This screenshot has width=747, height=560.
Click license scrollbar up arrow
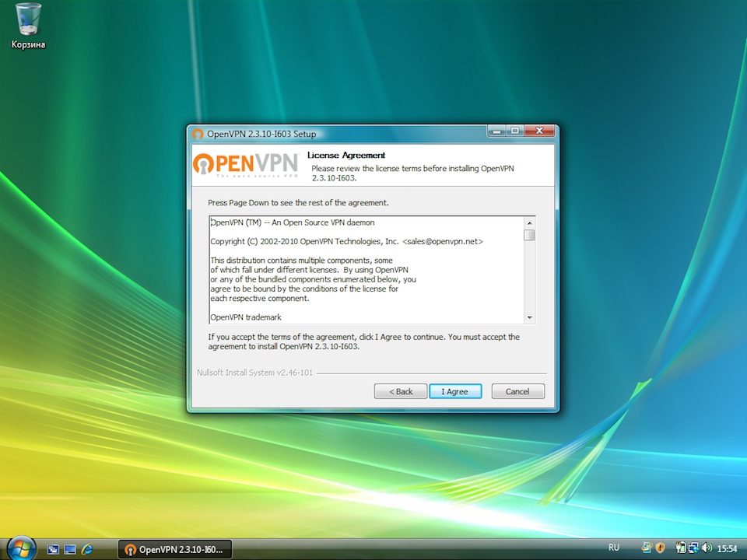[x=529, y=223]
